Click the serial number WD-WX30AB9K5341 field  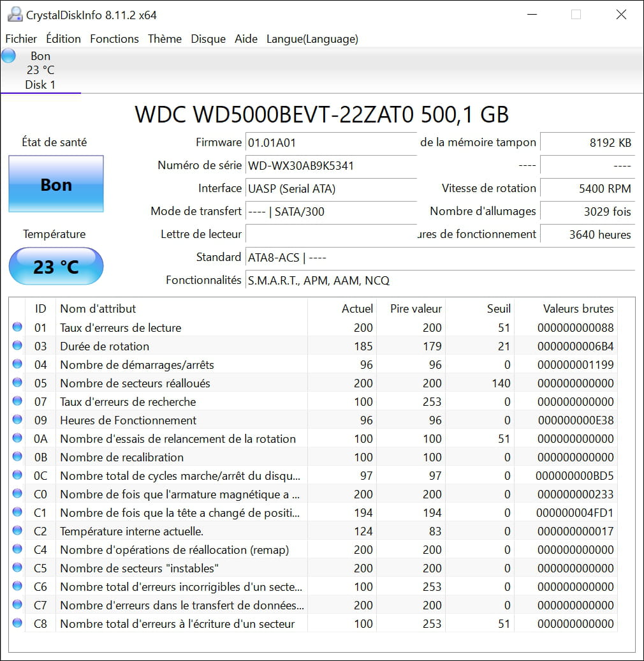click(331, 165)
